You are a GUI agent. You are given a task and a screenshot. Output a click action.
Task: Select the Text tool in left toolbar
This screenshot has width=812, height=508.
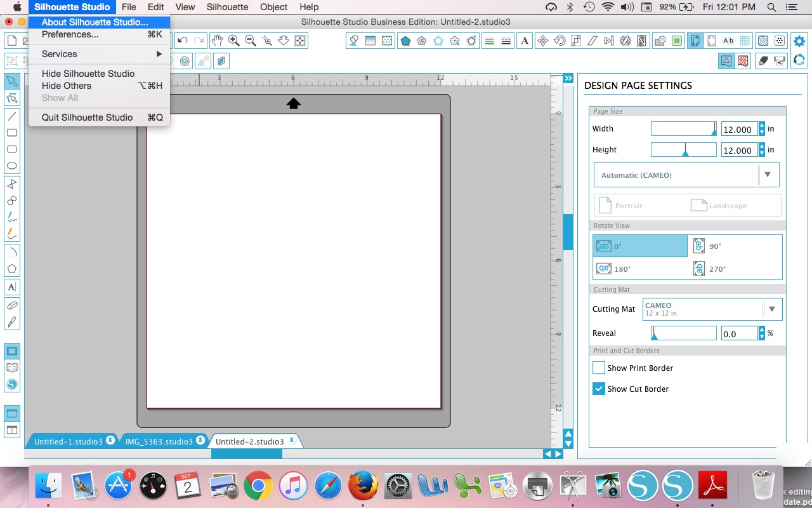point(11,286)
